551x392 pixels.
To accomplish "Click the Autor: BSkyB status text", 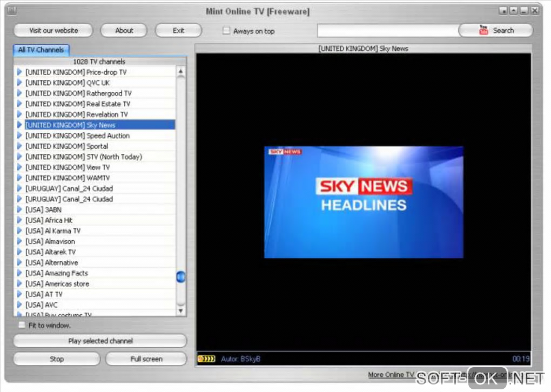I will tap(241, 359).
